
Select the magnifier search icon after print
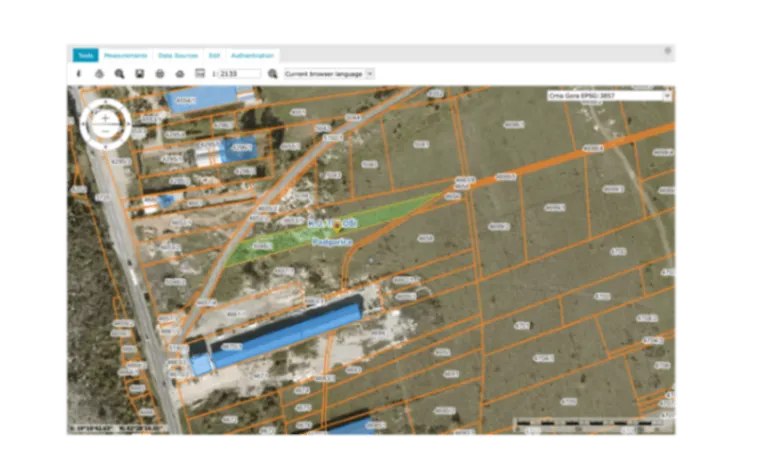[119, 74]
